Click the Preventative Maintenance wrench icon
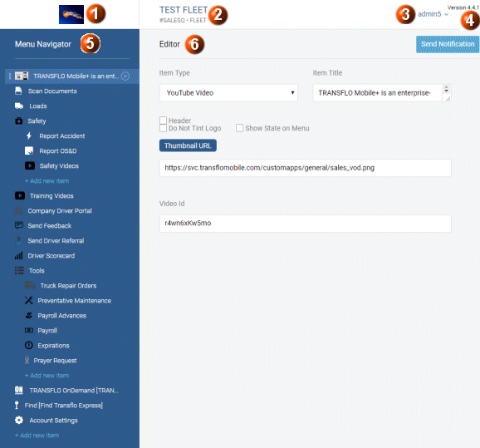The image size is (480, 448). [x=29, y=300]
